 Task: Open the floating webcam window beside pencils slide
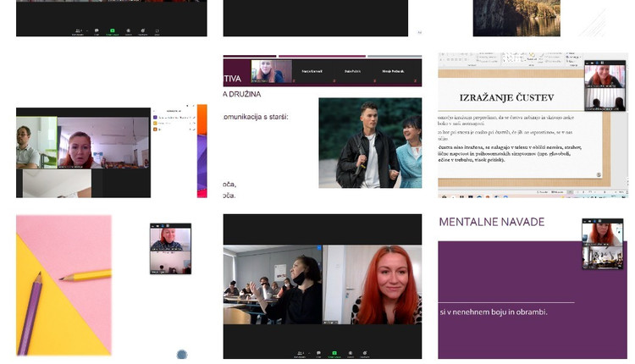pos(170,248)
